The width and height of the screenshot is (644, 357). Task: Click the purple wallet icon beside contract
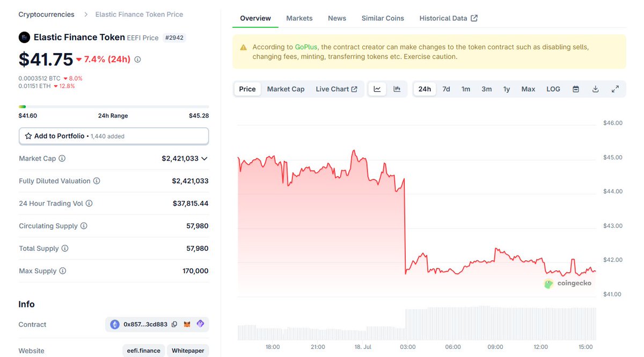[x=200, y=324]
